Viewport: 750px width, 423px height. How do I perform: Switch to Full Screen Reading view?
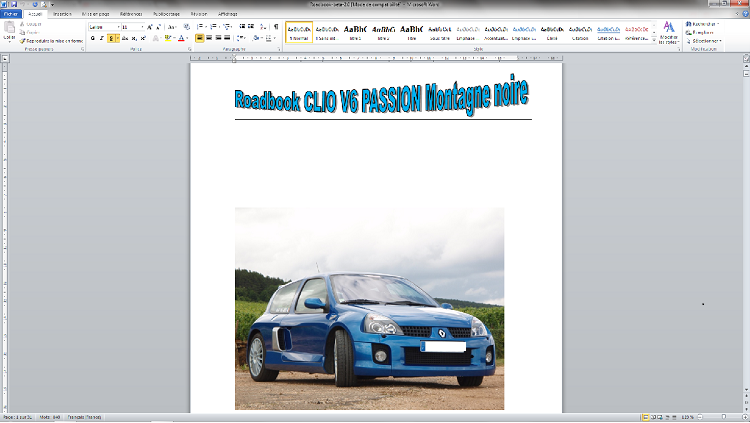pos(653,417)
